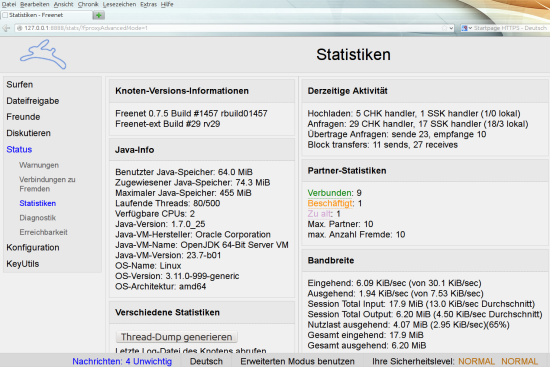
Task: Open the URL history dropdown arrow
Action: pos(451,28)
